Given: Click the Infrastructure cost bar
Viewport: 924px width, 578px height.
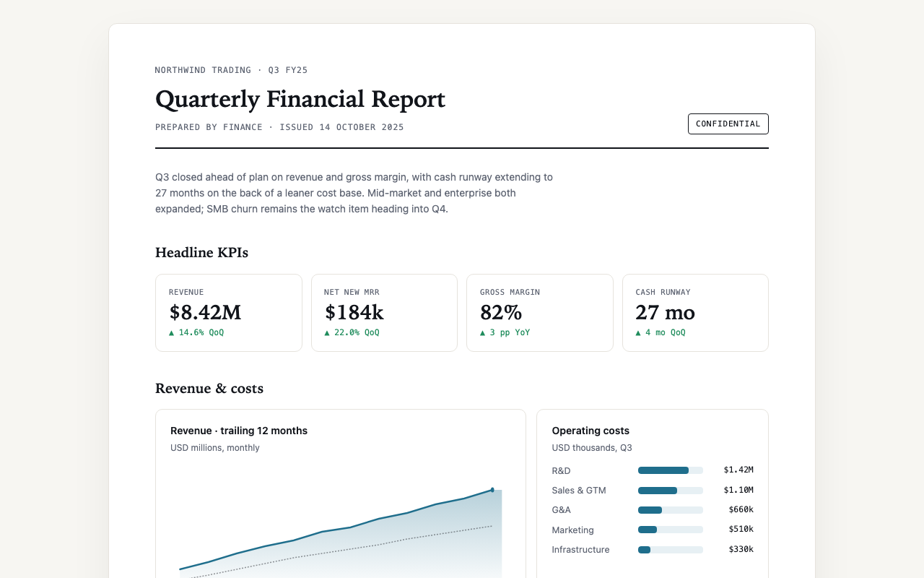Looking at the screenshot, I should [x=671, y=550].
